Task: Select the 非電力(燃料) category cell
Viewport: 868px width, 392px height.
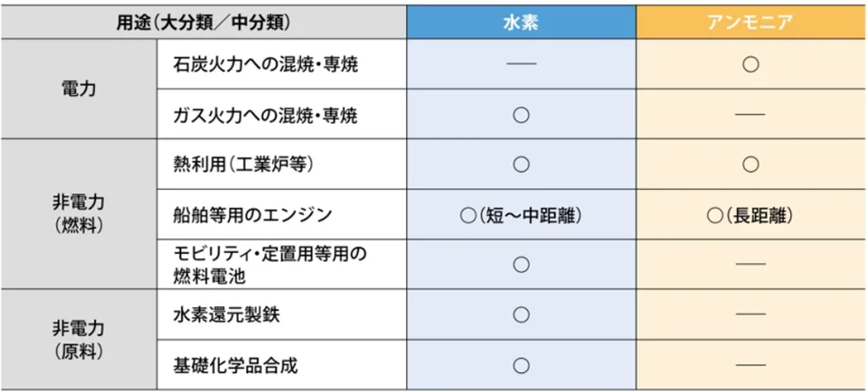Action: [80, 214]
